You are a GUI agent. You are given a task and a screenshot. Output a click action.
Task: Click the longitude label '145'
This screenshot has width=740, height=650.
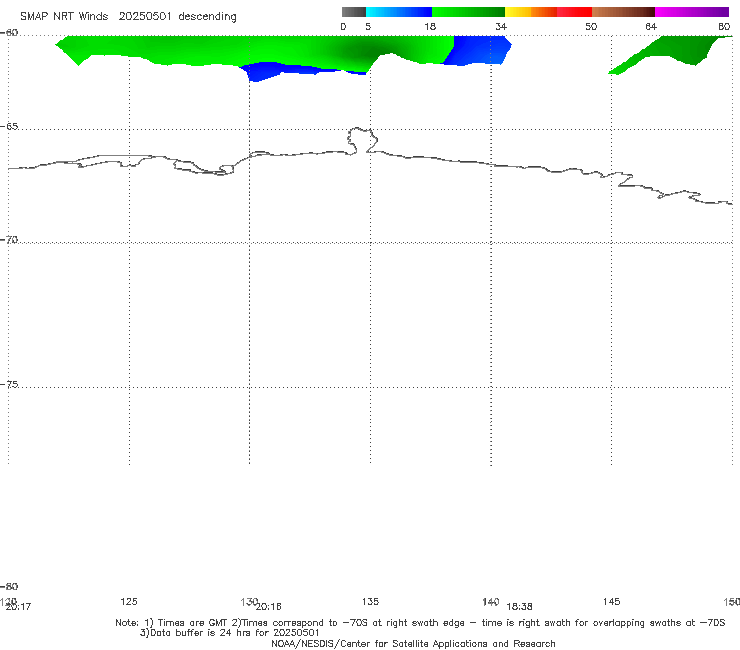point(612,601)
